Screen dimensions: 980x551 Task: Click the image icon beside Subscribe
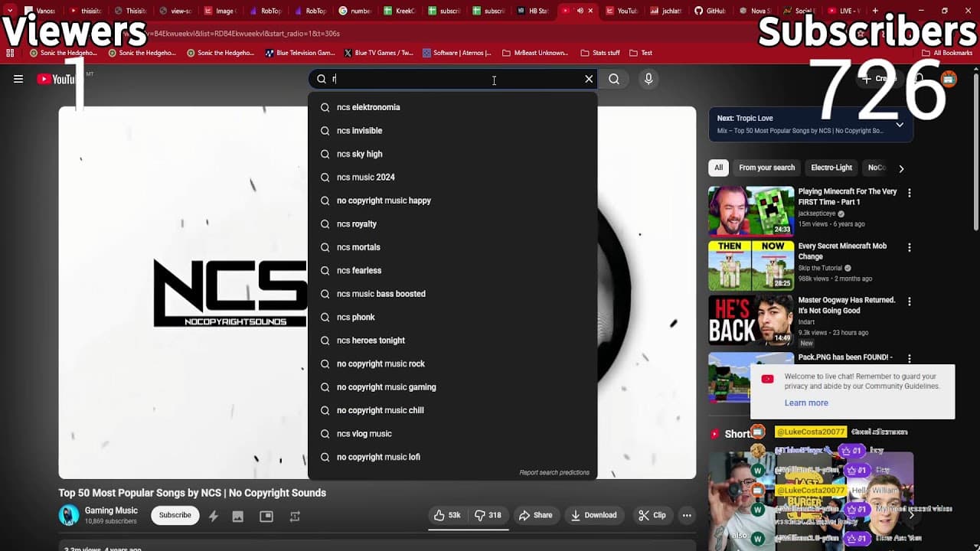[x=238, y=517]
